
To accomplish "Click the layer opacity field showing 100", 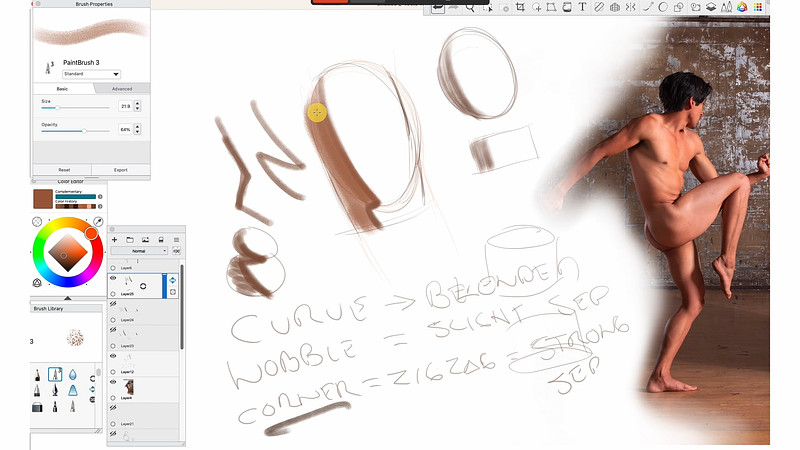I will (177, 251).
